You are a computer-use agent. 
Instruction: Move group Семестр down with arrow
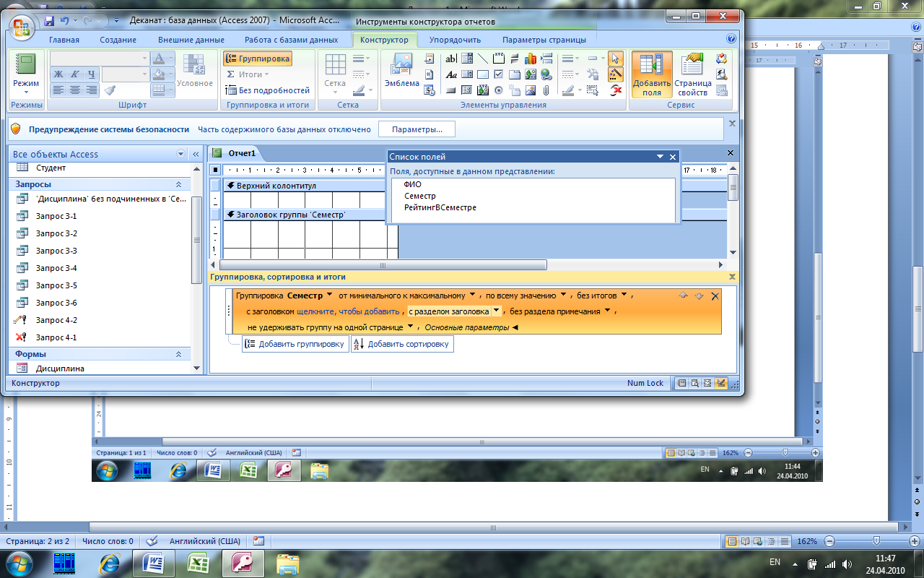[x=699, y=296]
